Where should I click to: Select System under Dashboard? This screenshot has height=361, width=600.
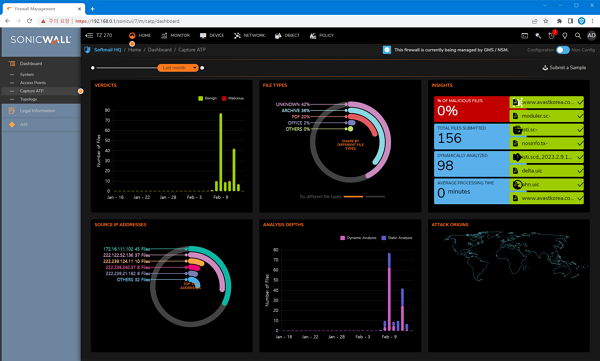click(x=27, y=74)
